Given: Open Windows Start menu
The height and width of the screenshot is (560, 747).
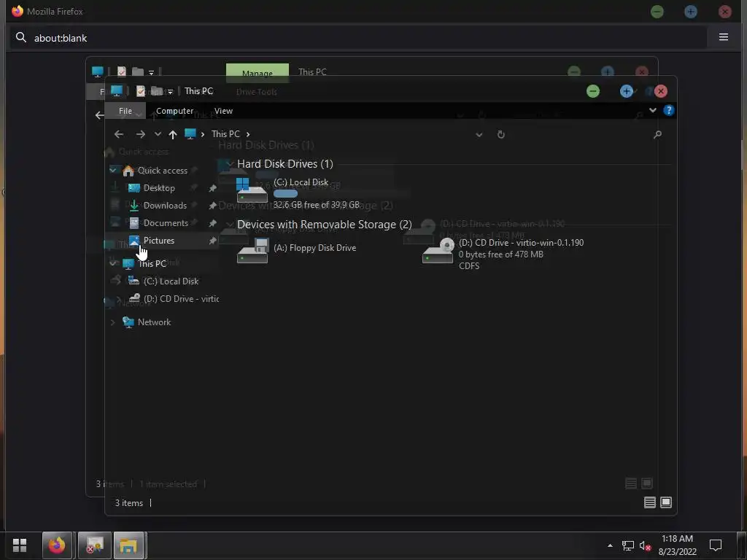Looking at the screenshot, I should coord(20,545).
